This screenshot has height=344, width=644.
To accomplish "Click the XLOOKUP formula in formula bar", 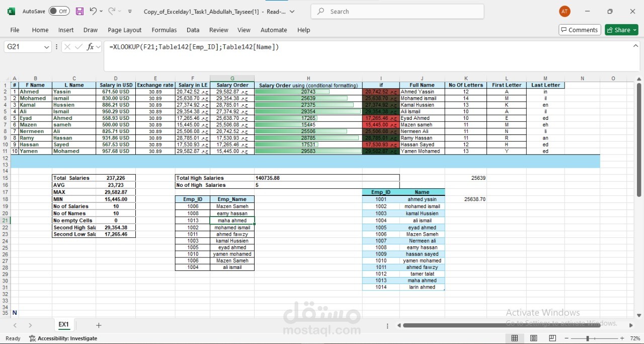I will (194, 47).
